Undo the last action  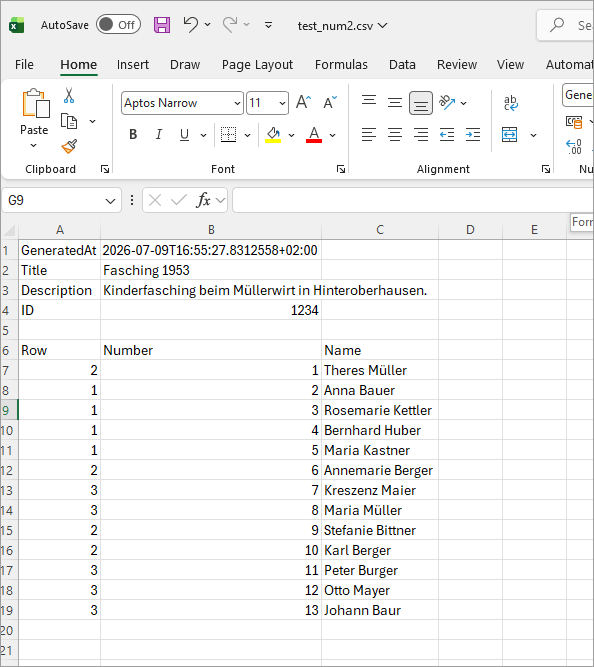[x=191, y=25]
